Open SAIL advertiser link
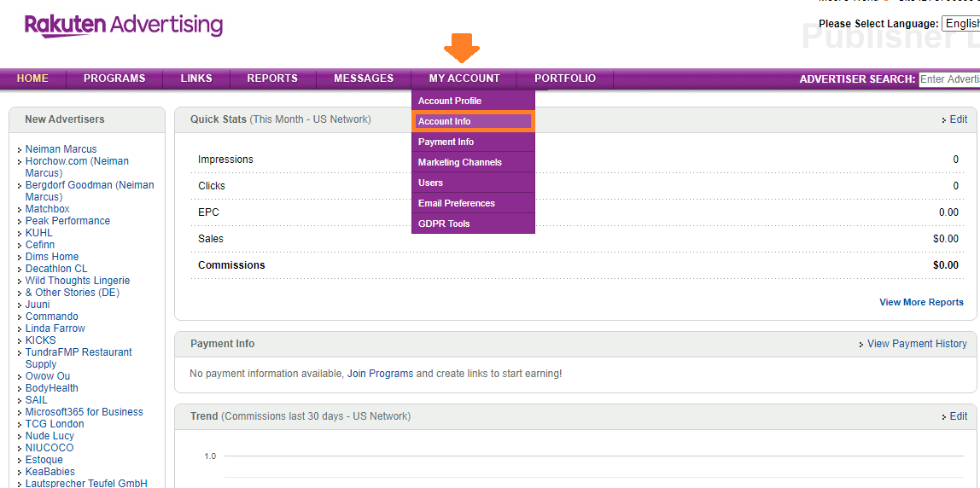This screenshot has height=488, width=980. [x=36, y=400]
